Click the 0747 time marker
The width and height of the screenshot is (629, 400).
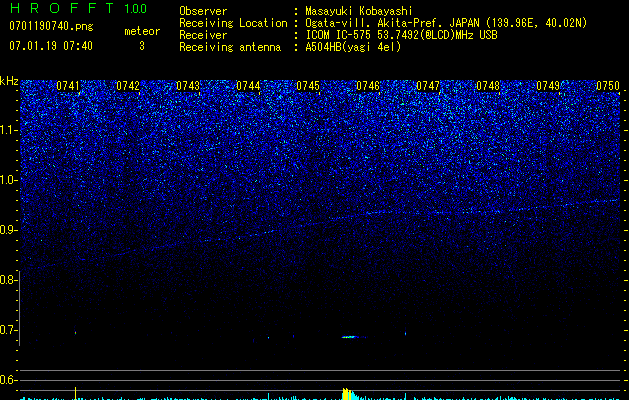click(x=428, y=86)
